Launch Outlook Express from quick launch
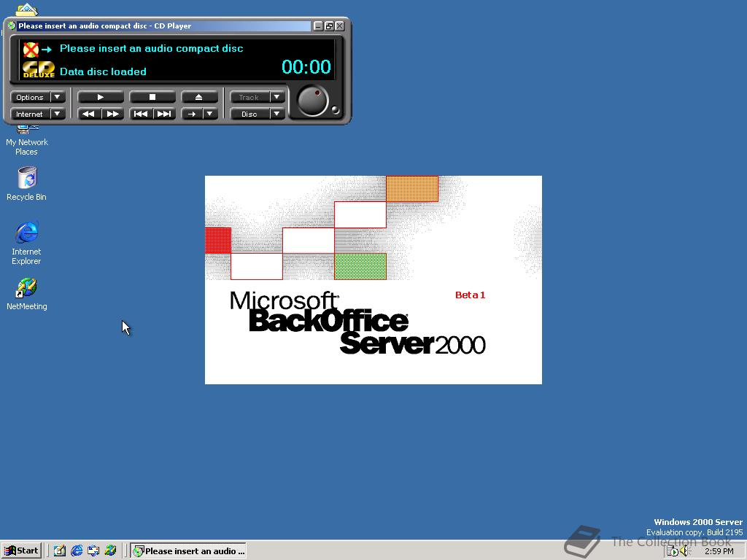Viewport: 747px width, 560px height. (x=93, y=551)
